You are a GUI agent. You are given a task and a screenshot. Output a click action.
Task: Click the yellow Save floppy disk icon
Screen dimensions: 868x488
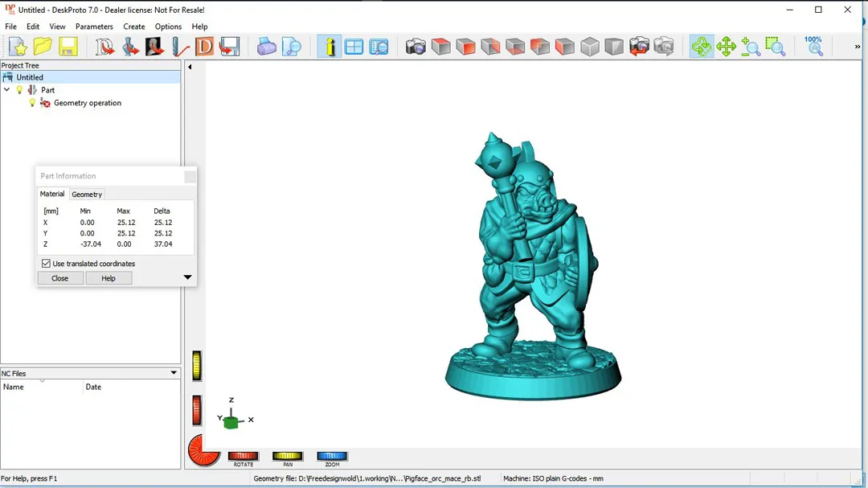(68, 47)
